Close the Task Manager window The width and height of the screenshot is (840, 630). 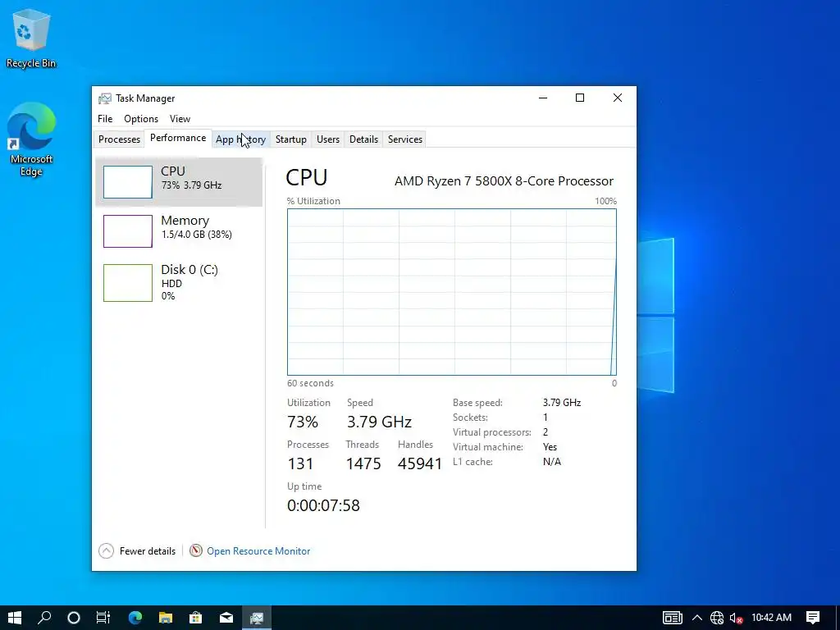click(617, 98)
